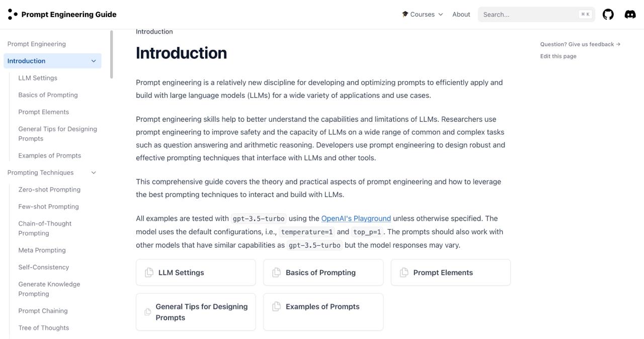Open the Courses dropdown menu

click(423, 14)
